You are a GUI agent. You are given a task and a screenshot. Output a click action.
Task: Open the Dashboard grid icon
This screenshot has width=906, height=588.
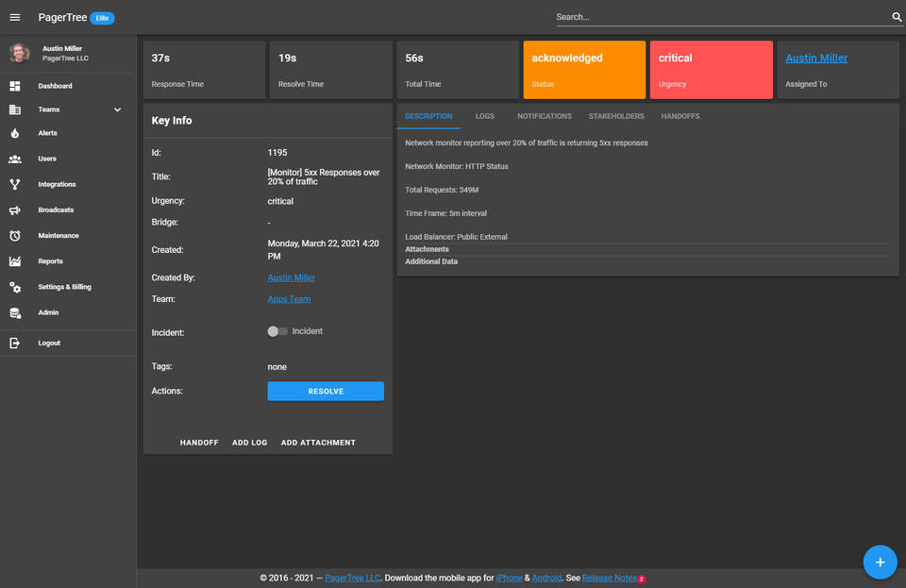point(15,86)
